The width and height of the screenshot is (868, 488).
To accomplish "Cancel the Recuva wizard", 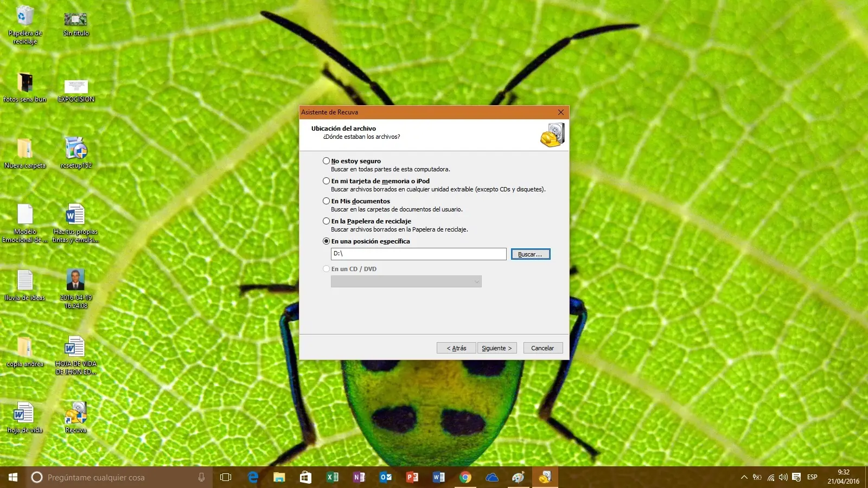I will (543, 348).
